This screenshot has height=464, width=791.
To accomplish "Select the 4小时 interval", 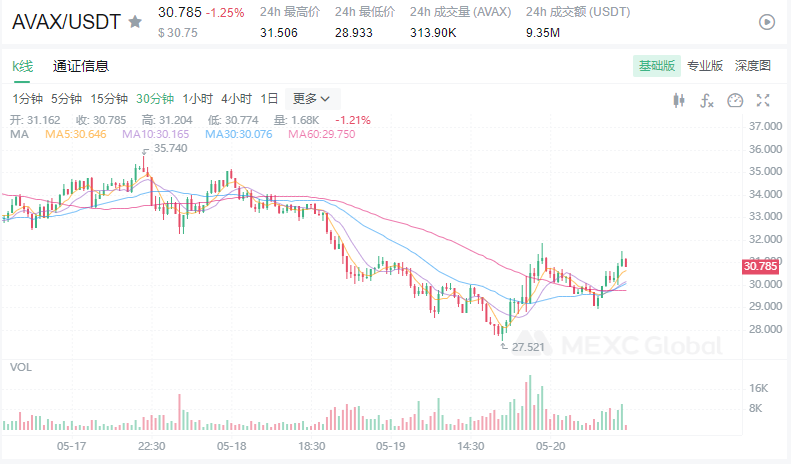I will [237, 99].
